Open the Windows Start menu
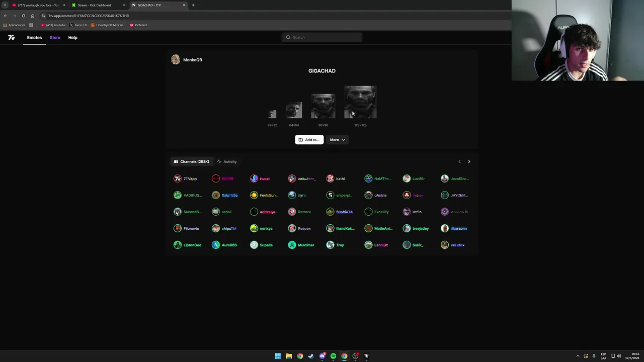This screenshot has width=644, height=362. coord(278,356)
